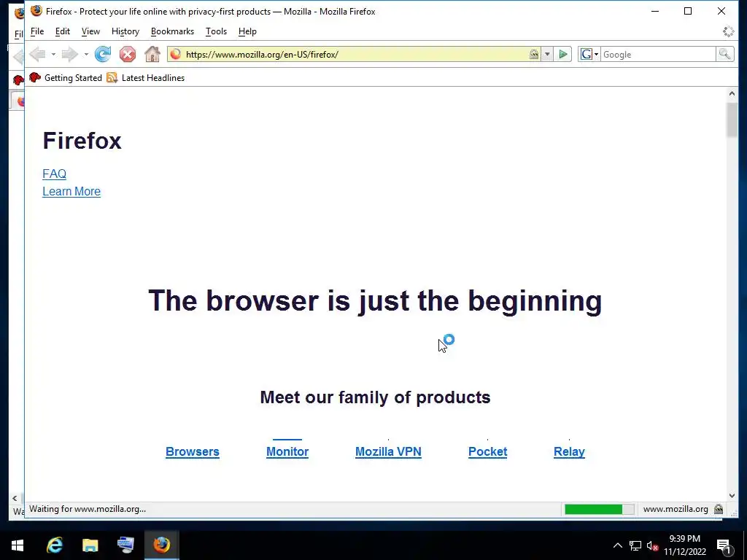Click the Firefox page heading
The width and height of the screenshot is (747, 560).
82,141
